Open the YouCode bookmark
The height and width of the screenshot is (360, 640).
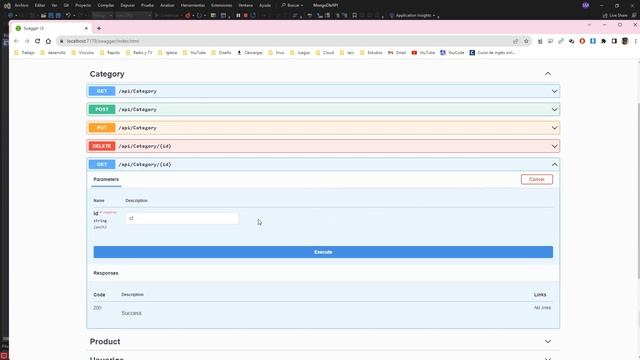pos(452,53)
